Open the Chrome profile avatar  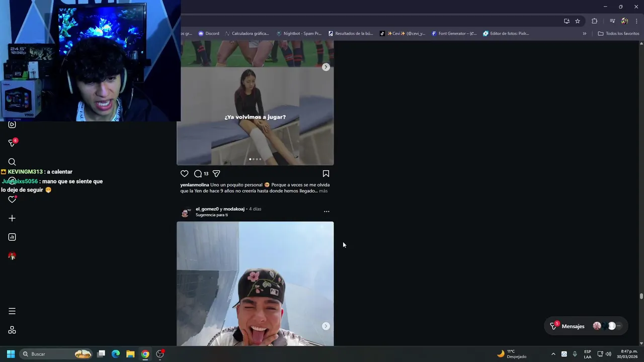(x=624, y=21)
